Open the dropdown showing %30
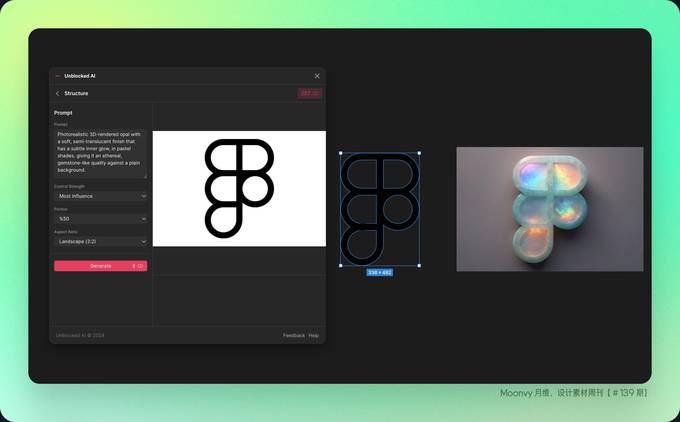The image size is (680, 422). (101, 219)
